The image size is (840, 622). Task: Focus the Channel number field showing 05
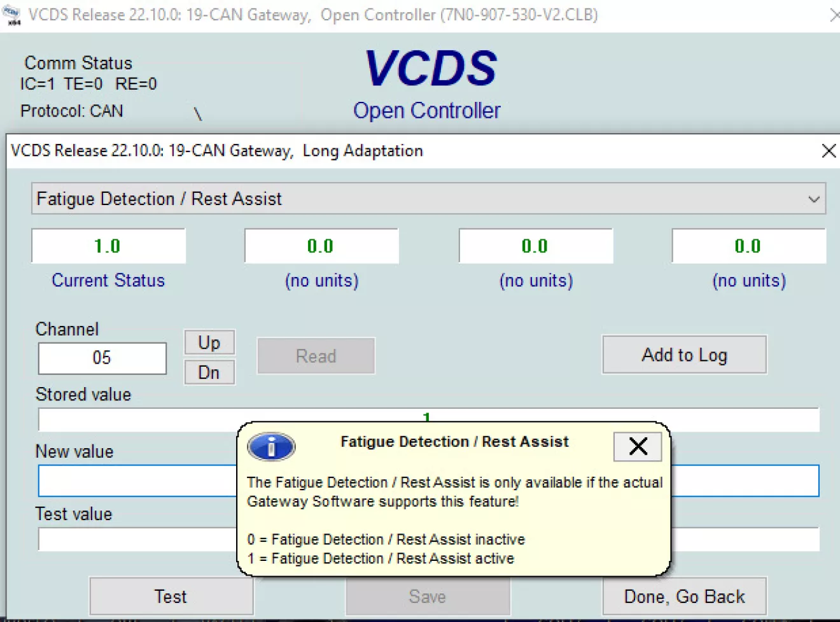coord(102,358)
